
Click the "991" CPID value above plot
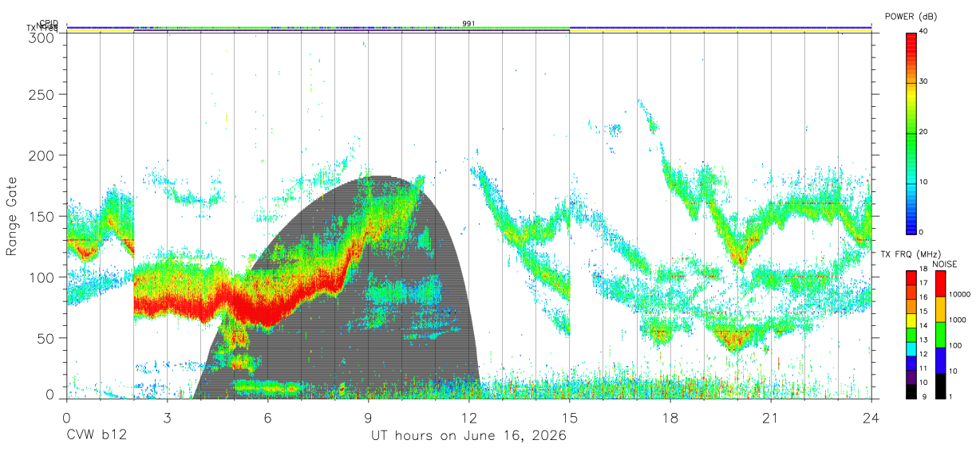pos(468,23)
